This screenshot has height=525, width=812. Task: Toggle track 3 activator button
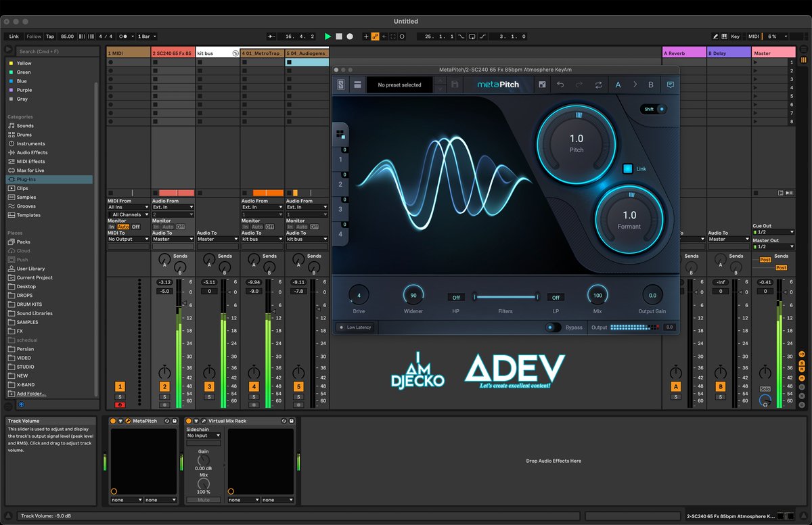209,386
